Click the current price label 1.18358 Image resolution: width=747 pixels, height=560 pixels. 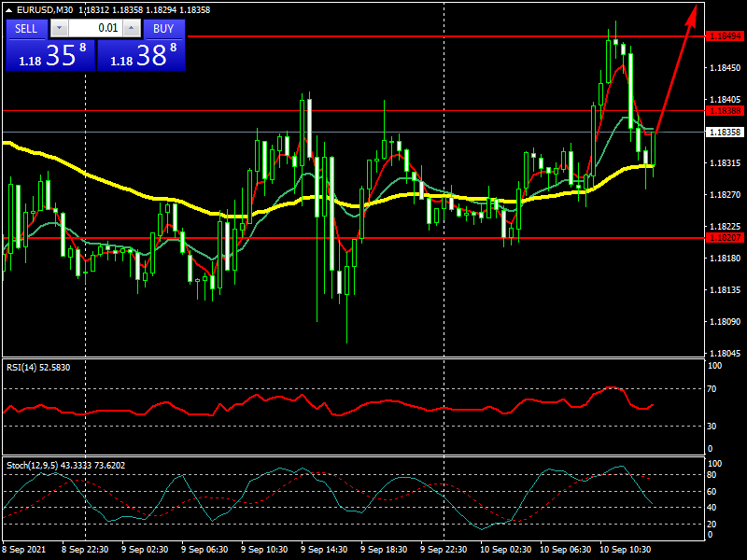pos(725,132)
